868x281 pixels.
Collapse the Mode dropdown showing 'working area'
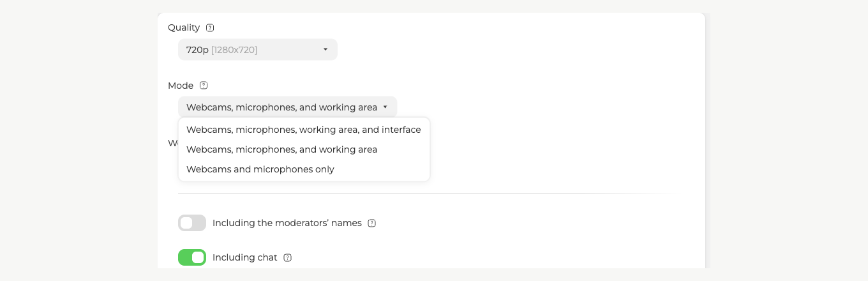287,107
